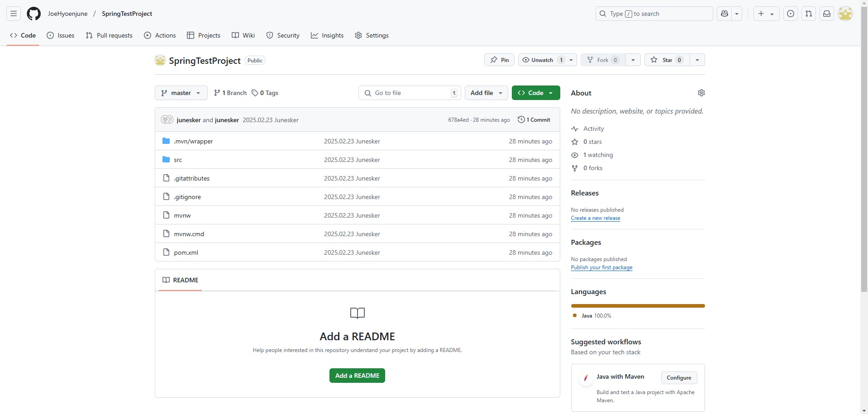Go to GitHub home via Octocat logo

click(x=33, y=14)
